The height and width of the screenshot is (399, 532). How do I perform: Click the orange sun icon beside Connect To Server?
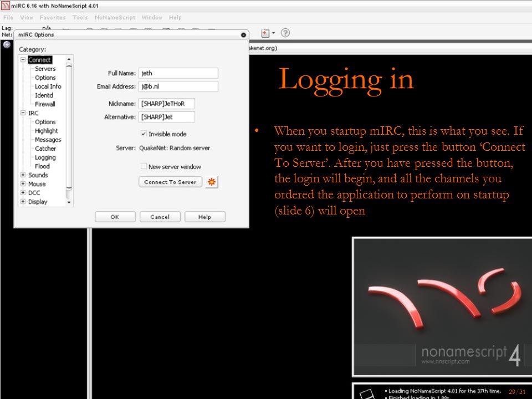point(211,182)
